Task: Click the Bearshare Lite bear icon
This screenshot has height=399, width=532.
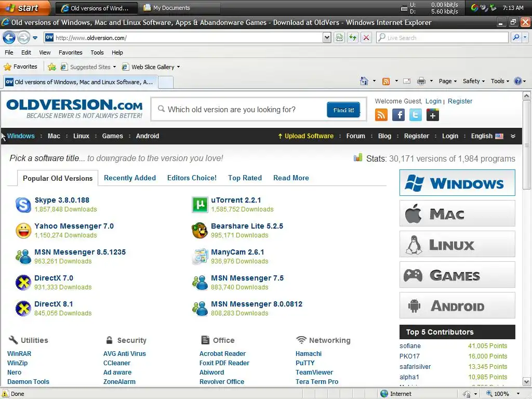Action: point(199,231)
